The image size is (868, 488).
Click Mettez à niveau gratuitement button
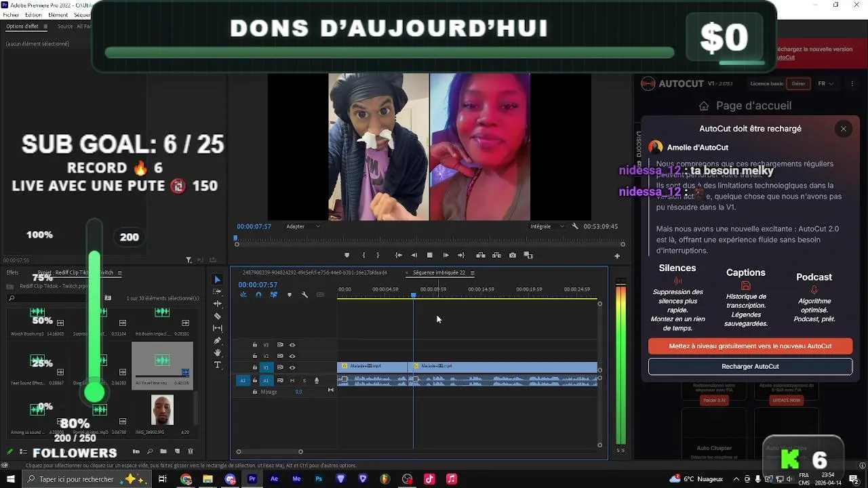750,346
